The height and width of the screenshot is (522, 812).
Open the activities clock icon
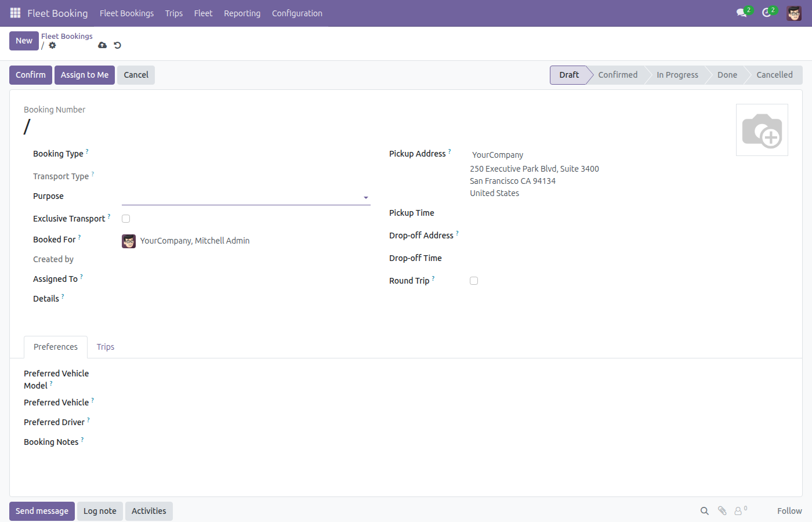click(x=766, y=13)
